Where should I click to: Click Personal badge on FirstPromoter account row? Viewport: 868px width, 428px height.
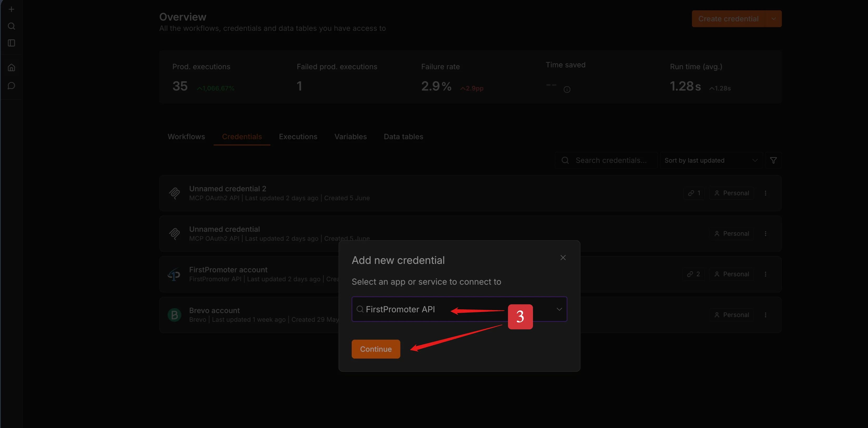point(732,274)
